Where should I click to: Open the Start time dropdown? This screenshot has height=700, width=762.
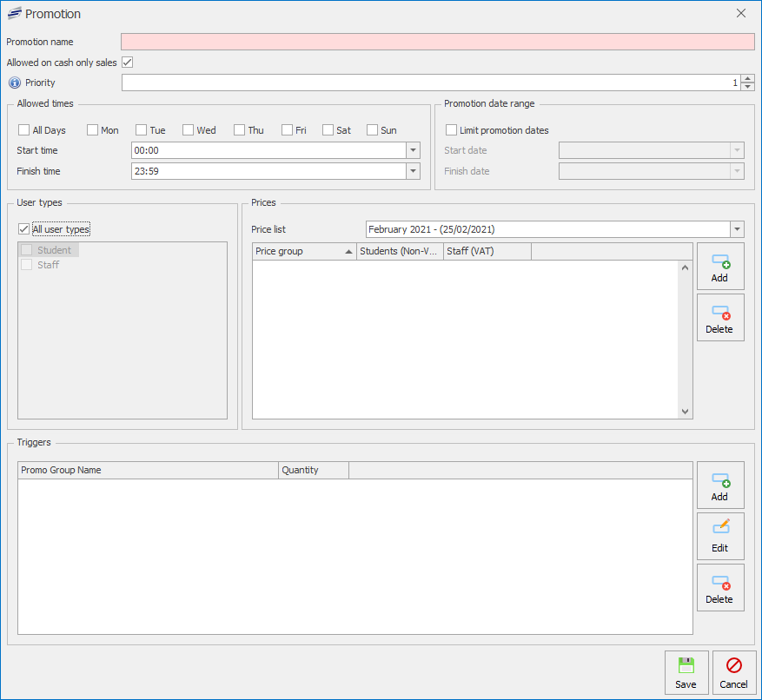point(413,150)
